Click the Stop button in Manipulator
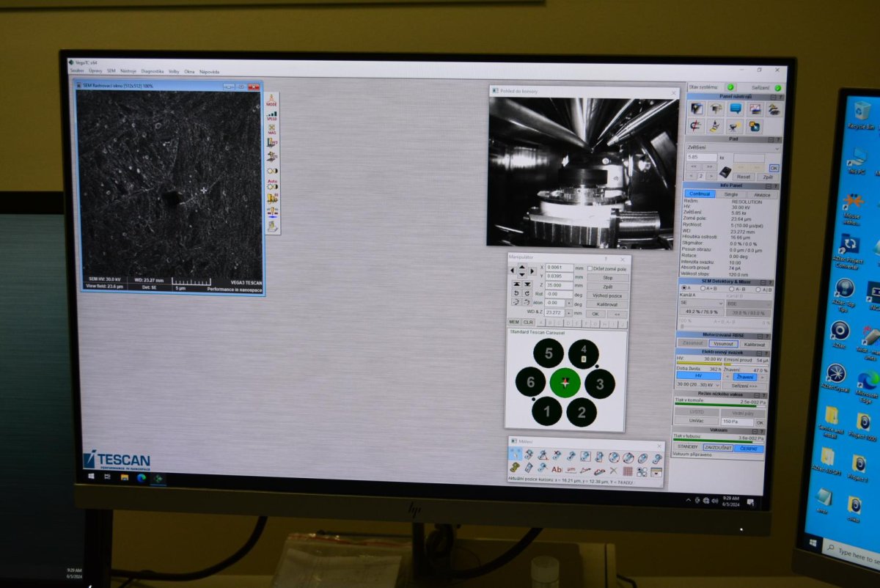The width and height of the screenshot is (880, 588). [x=607, y=278]
